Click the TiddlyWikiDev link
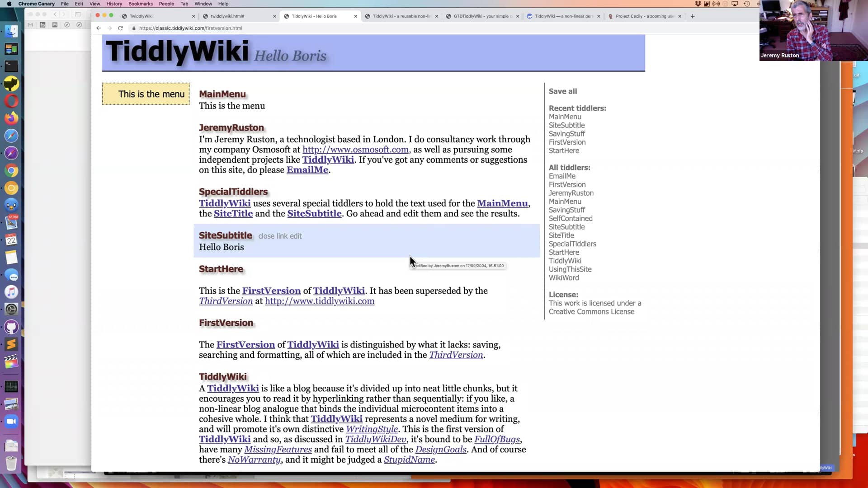Screen dimensions: 868x488 (376, 439)
